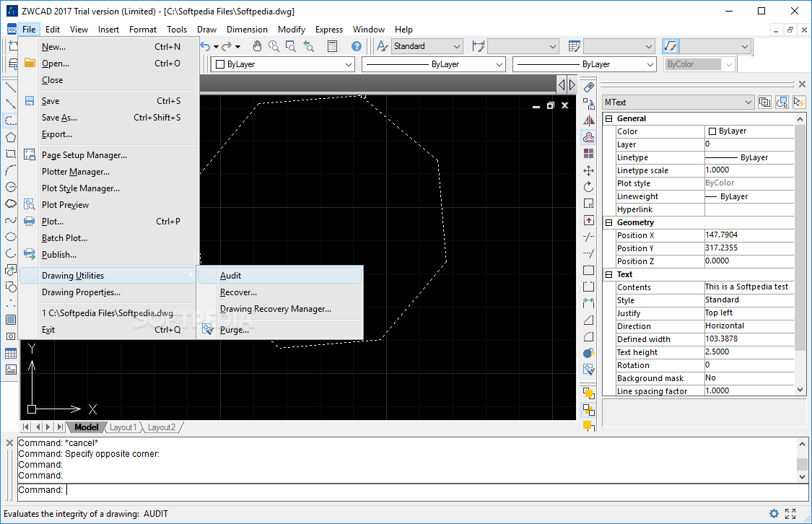Collapse the Geometry properties section
Image resolution: width=812 pixels, height=524 pixels.
coord(609,222)
